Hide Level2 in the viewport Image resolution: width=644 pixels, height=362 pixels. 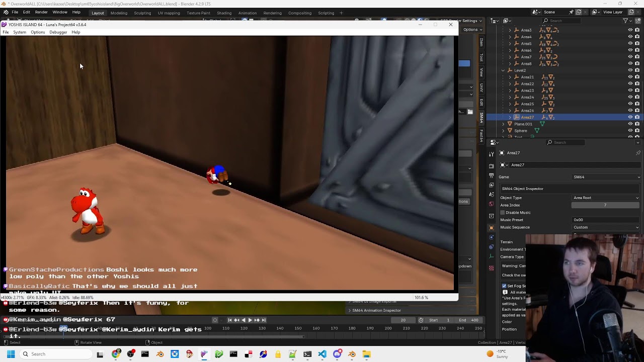pyautogui.click(x=630, y=70)
